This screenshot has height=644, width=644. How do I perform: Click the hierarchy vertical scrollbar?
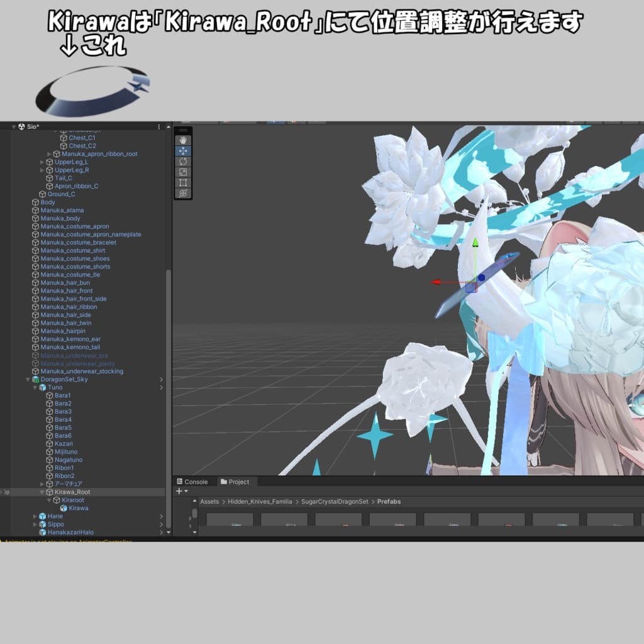coord(168,398)
